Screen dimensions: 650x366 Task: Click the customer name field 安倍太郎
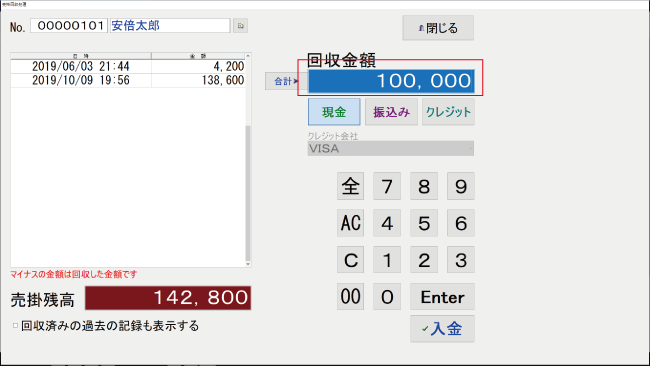pos(170,26)
